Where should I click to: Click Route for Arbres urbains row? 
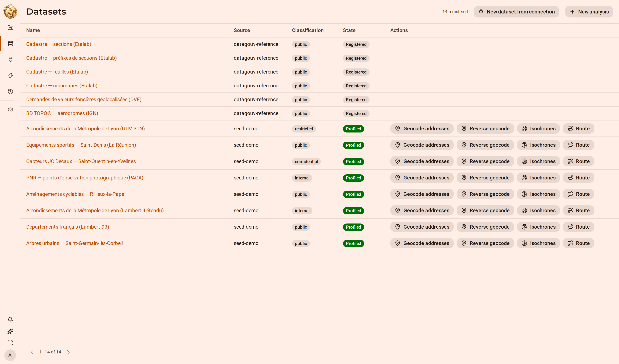pos(578,243)
